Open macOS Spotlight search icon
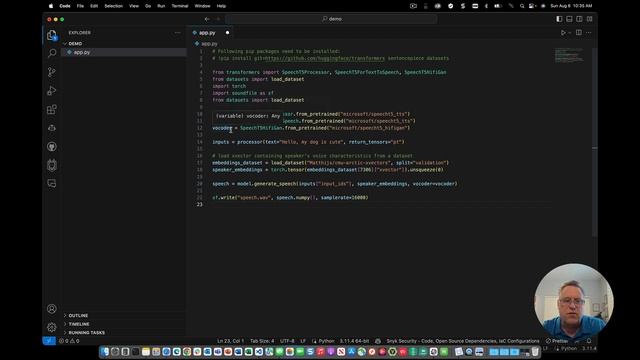 tap(522, 6)
